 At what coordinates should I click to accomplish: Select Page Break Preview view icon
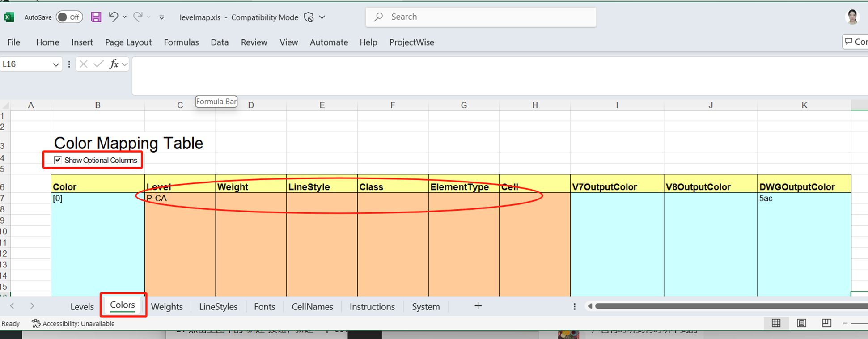click(826, 323)
